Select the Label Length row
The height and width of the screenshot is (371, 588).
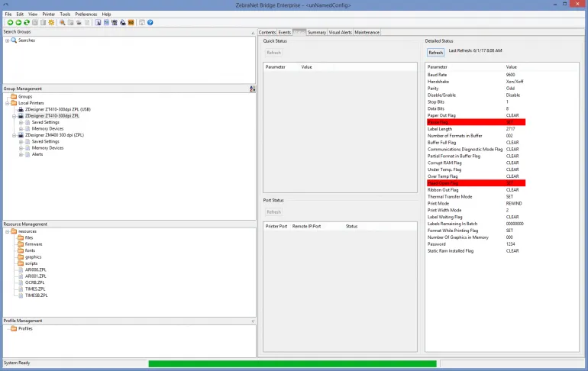pyautogui.click(x=477, y=129)
